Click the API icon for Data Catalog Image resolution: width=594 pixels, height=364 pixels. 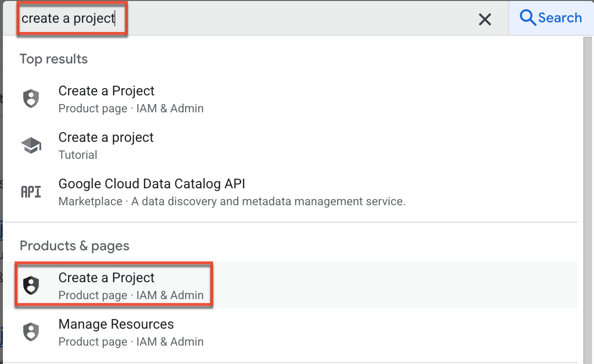(31, 192)
